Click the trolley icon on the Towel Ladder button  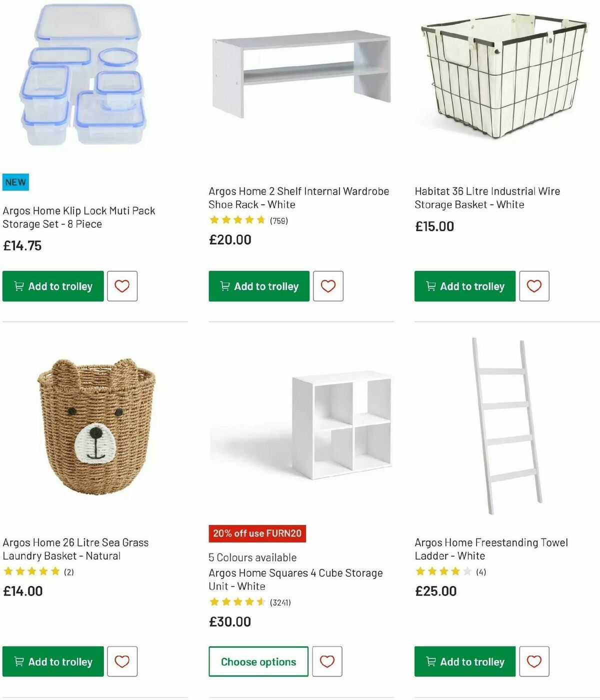point(431,661)
